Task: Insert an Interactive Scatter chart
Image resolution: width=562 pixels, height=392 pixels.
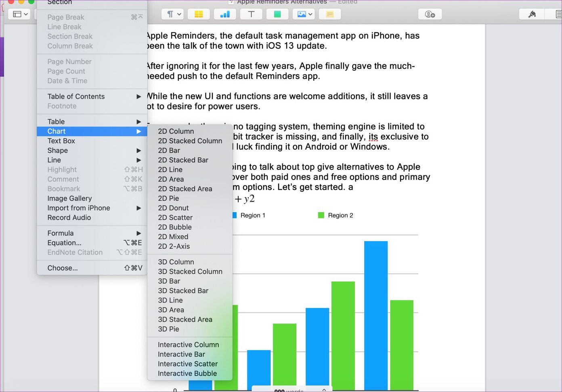Action: click(190, 364)
